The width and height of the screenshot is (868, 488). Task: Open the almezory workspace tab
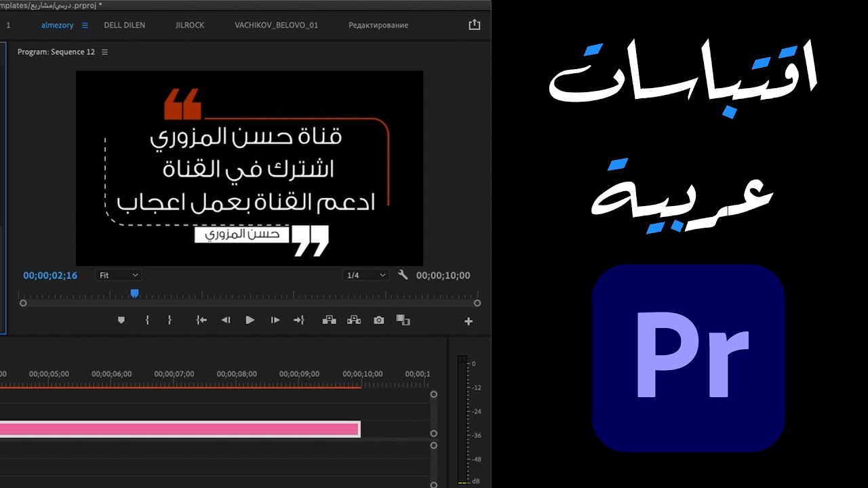point(57,25)
